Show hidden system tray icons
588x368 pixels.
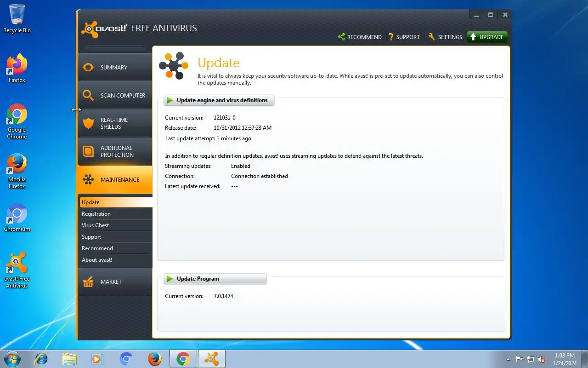coord(508,359)
